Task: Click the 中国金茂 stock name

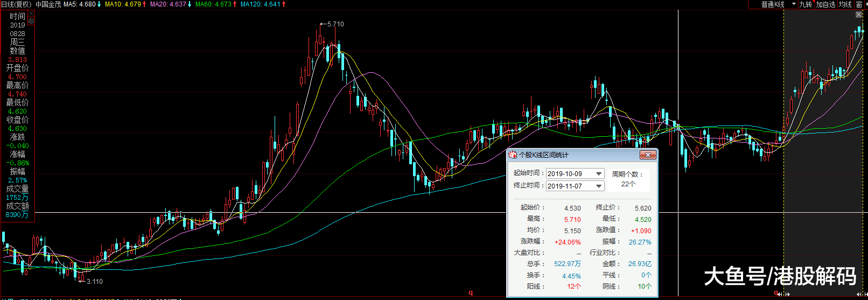Action: click(x=48, y=4)
